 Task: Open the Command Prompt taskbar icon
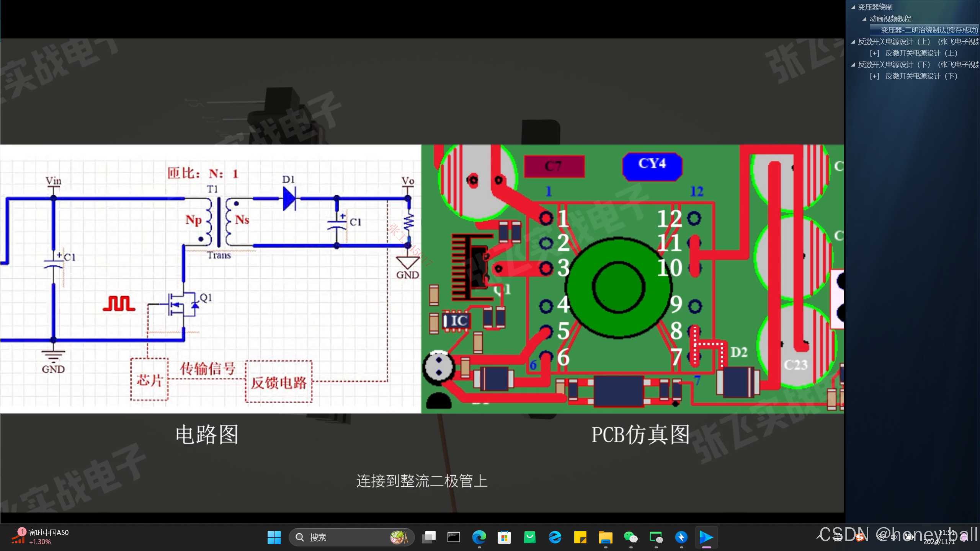click(x=454, y=537)
